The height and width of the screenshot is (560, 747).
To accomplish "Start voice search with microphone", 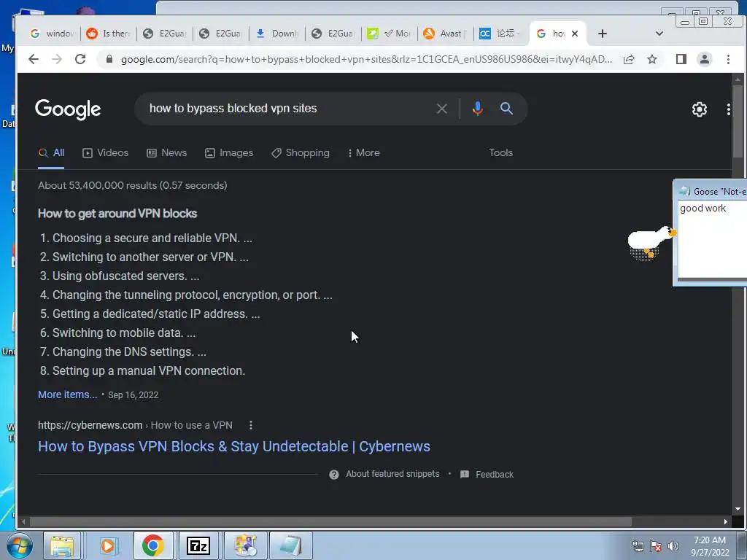I will click(477, 109).
